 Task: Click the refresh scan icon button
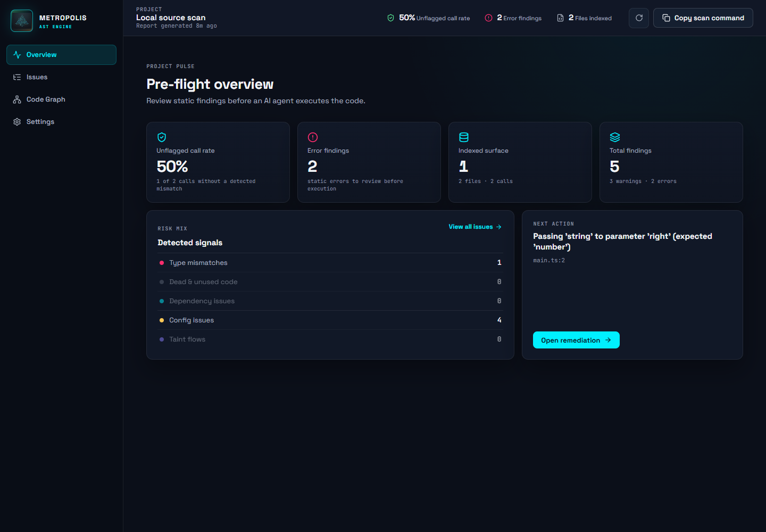pyautogui.click(x=639, y=18)
